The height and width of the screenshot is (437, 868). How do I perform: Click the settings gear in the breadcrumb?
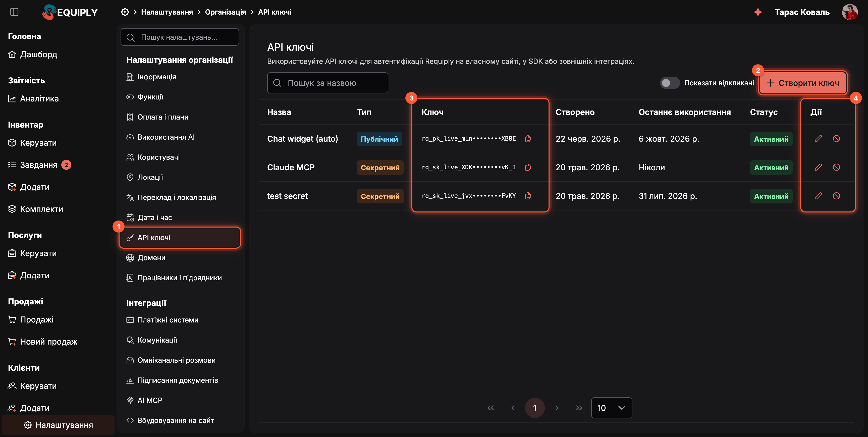(x=125, y=12)
